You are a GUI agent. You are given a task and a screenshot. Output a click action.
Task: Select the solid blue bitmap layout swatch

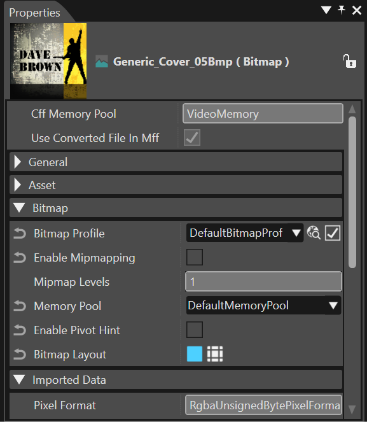click(194, 354)
